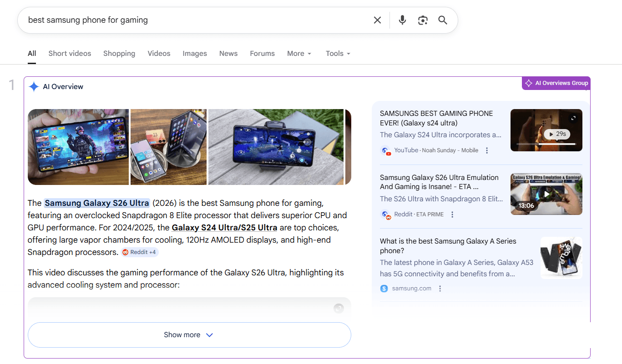Click the expand arrow on the S24 Ultra video thumbnail
622x364 pixels.
573,117
